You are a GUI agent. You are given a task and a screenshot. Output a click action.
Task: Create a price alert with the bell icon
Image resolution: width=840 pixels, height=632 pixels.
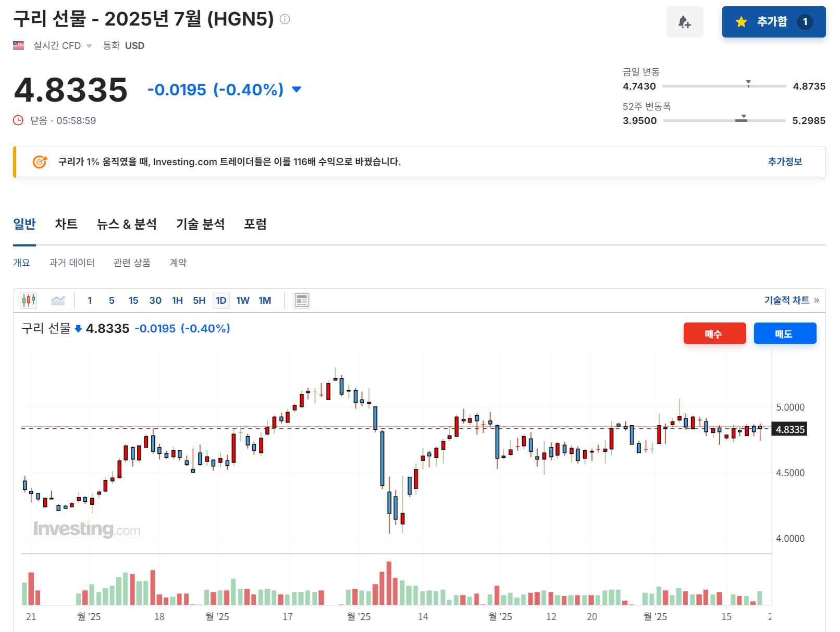[x=684, y=22]
